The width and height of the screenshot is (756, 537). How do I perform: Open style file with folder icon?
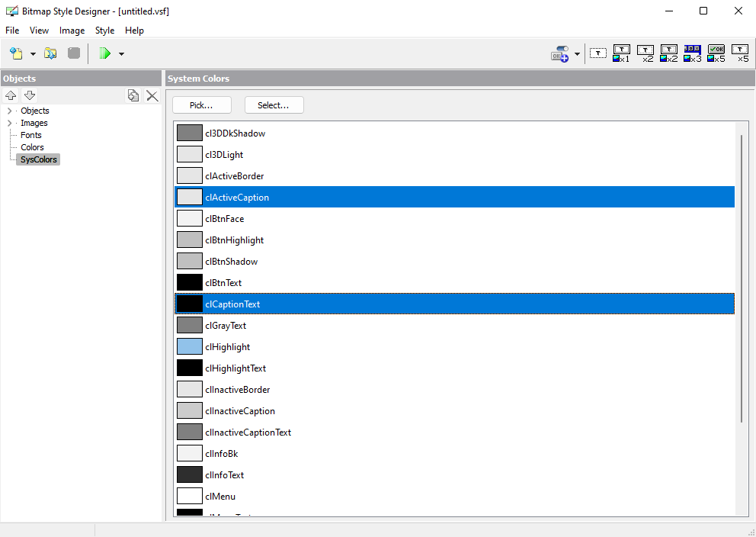pos(50,53)
